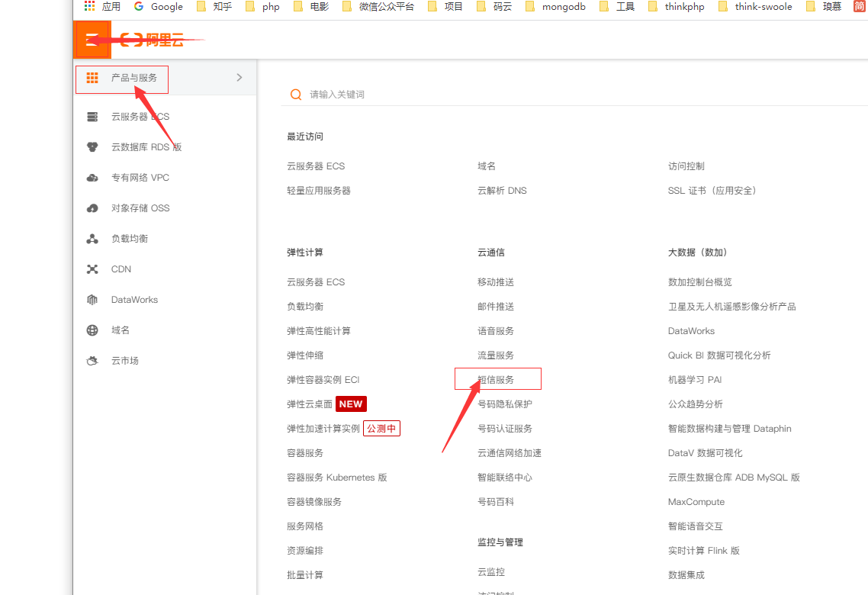This screenshot has width=868, height=595.
Task: Open the 知乎 bookmark folder
Action: (x=215, y=7)
